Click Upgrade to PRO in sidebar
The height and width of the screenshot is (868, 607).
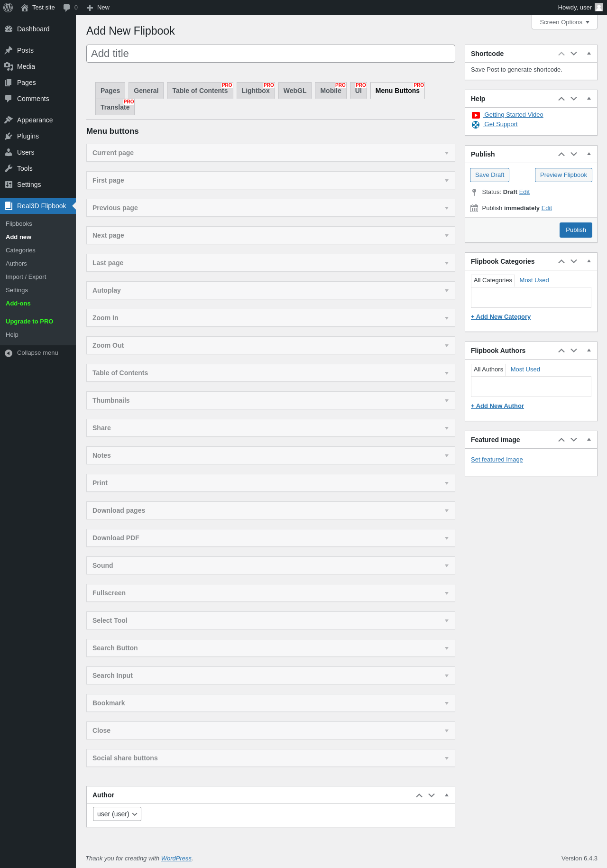(x=29, y=322)
